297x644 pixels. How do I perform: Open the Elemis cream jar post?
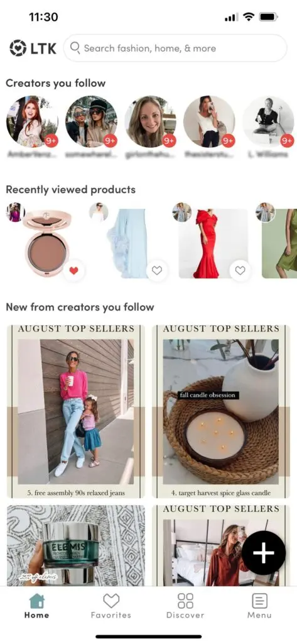(76, 545)
